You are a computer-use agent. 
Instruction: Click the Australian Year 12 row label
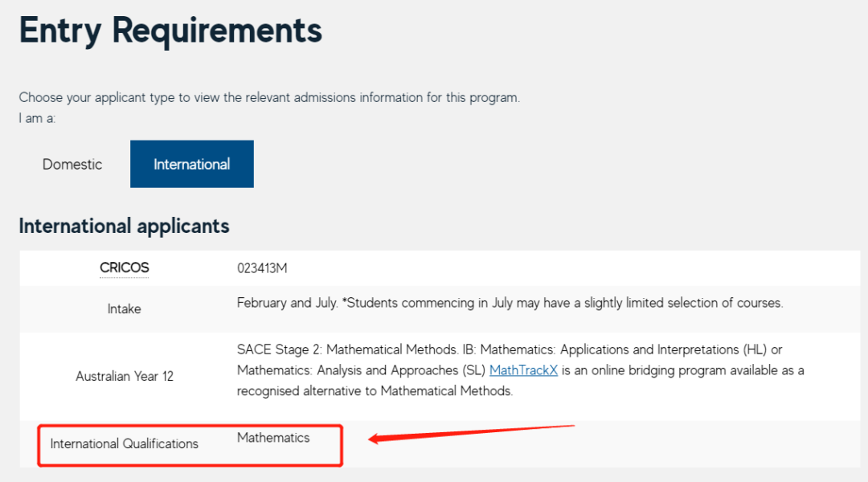[125, 376]
